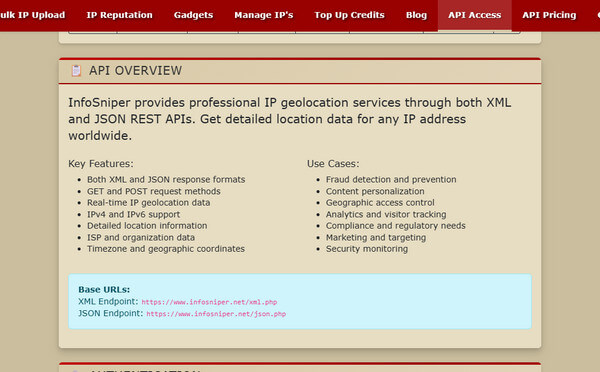The image size is (600, 372).
Task: Open the Blog menu item
Action: pyautogui.click(x=416, y=15)
